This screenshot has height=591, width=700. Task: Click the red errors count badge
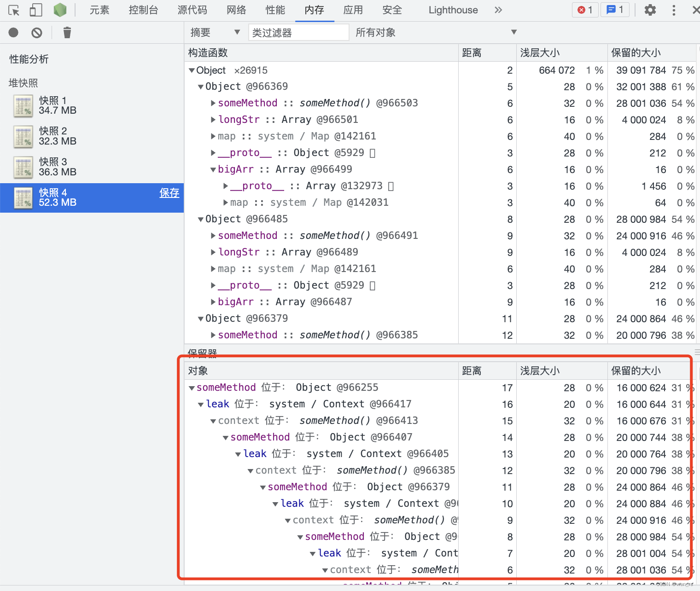(585, 10)
